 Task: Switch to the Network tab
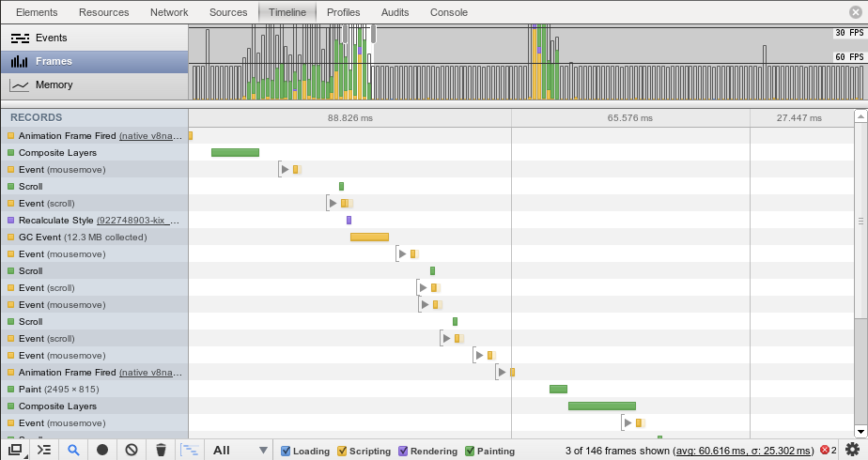[169, 12]
